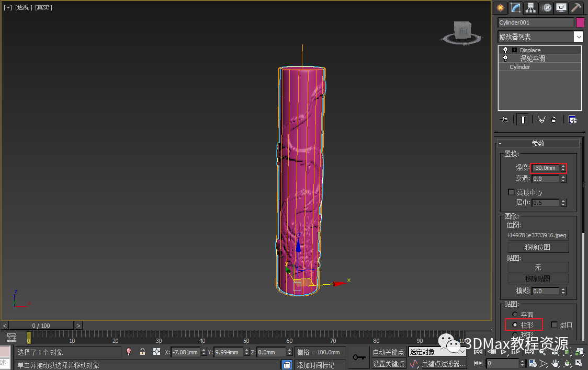
Task: Adjust the 模糊 spinner arrows
Action: (x=563, y=291)
